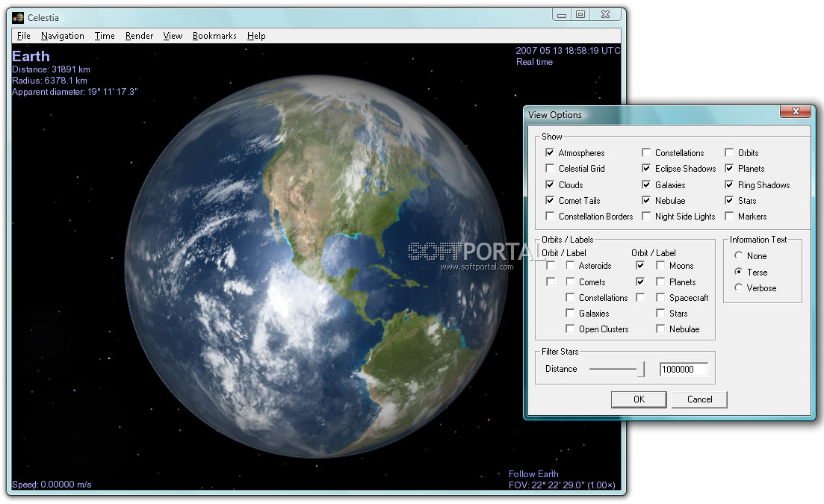Check the orbit box for Spacecraft
824x504 pixels.
point(640,298)
